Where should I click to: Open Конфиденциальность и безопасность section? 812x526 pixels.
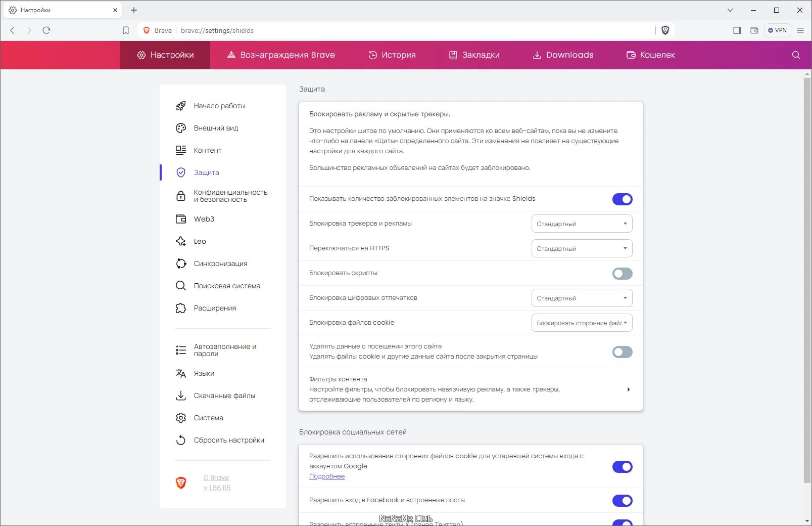coord(223,196)
